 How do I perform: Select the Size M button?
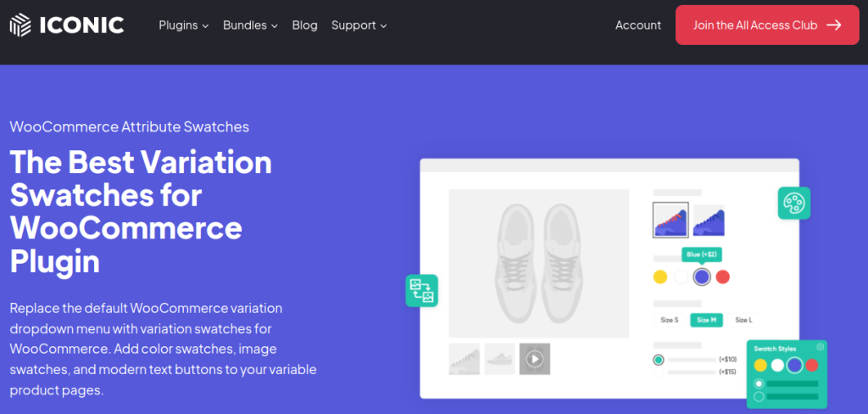[x=706, y=320]
